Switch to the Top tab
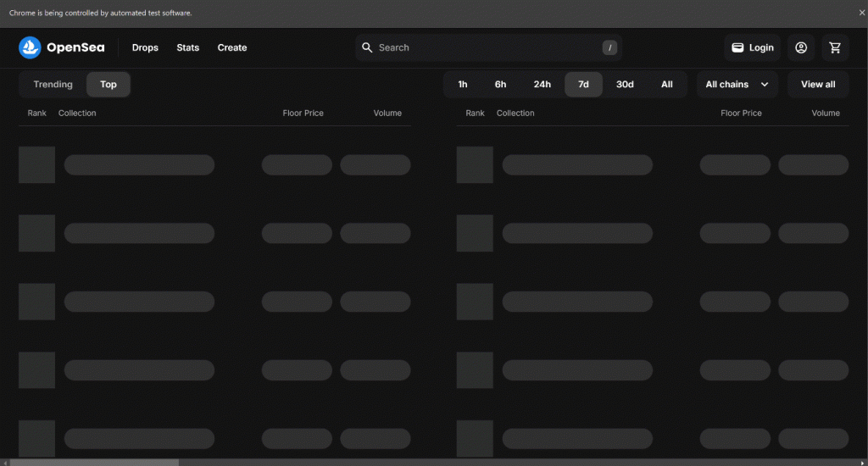868x466 pixels. (108, 85)
